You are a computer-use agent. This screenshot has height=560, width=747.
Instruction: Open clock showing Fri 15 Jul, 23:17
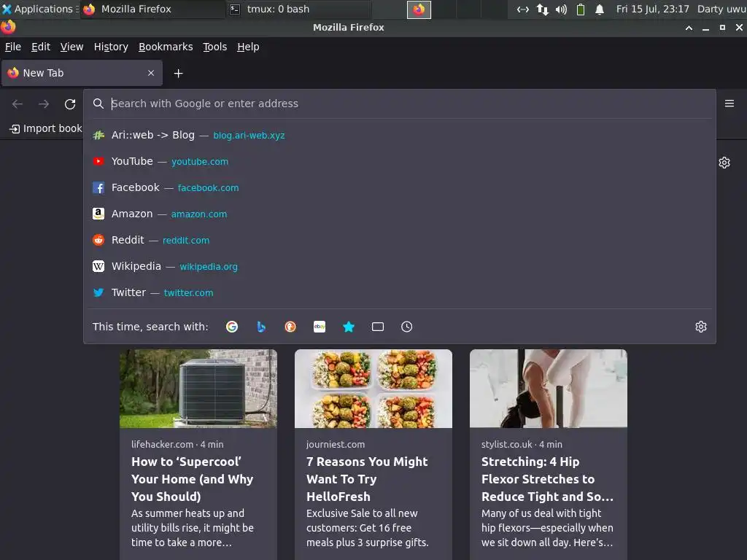653,9
